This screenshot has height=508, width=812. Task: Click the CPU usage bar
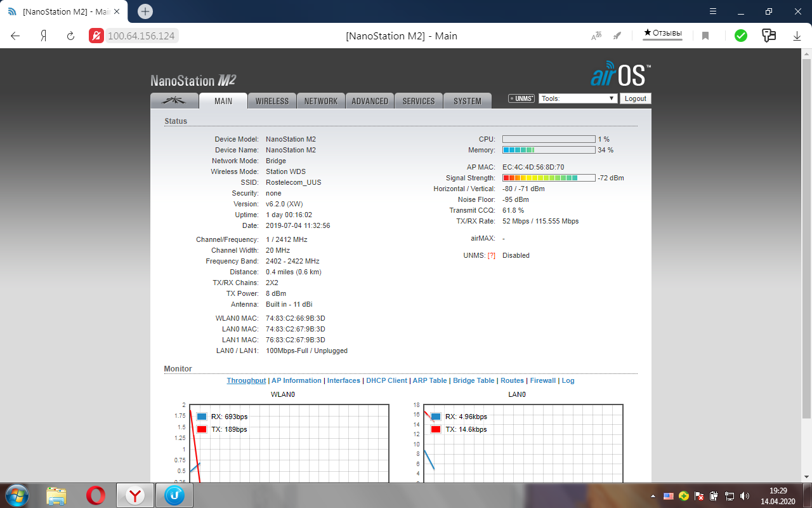[549, 139]
